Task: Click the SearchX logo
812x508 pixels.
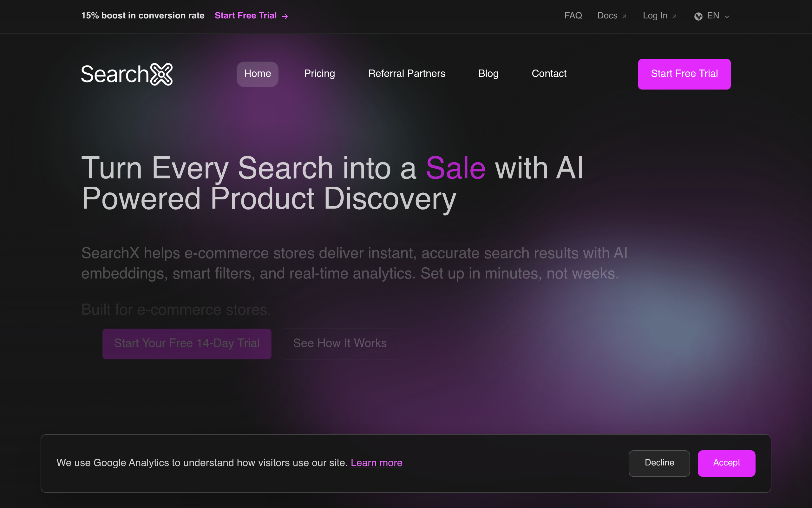Action: [127, 74]
